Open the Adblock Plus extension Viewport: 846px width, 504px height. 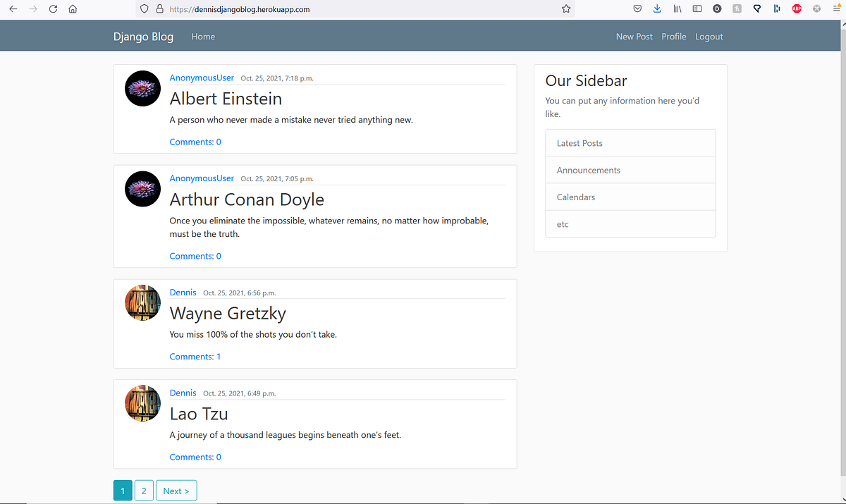coord(797,8)
